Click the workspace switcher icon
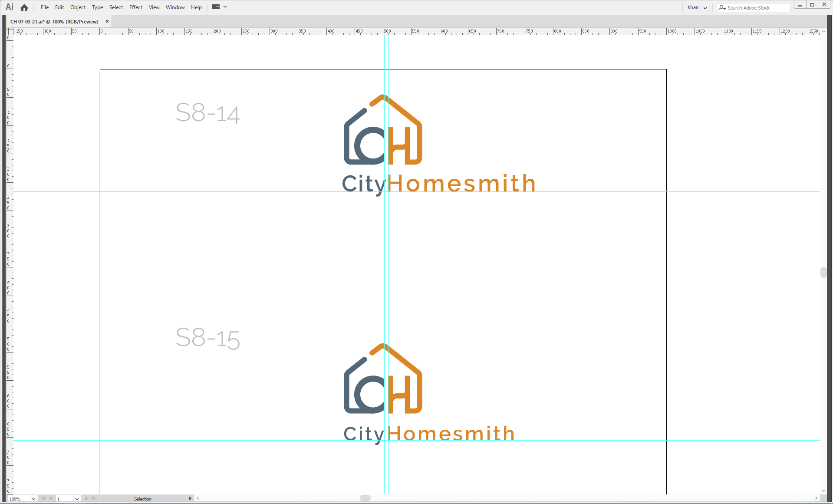Screen dimensions: 833x504 216,7
